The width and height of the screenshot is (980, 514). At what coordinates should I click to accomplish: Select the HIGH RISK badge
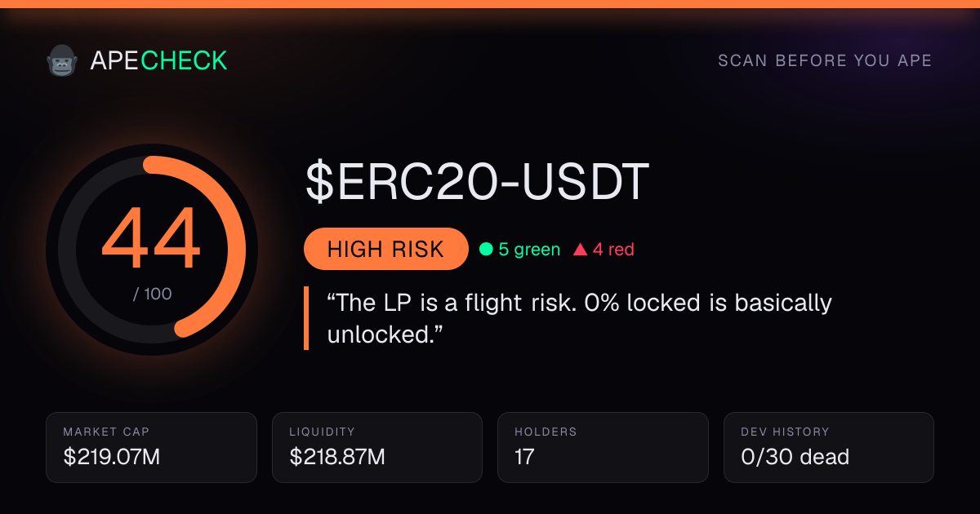point(385,249)
